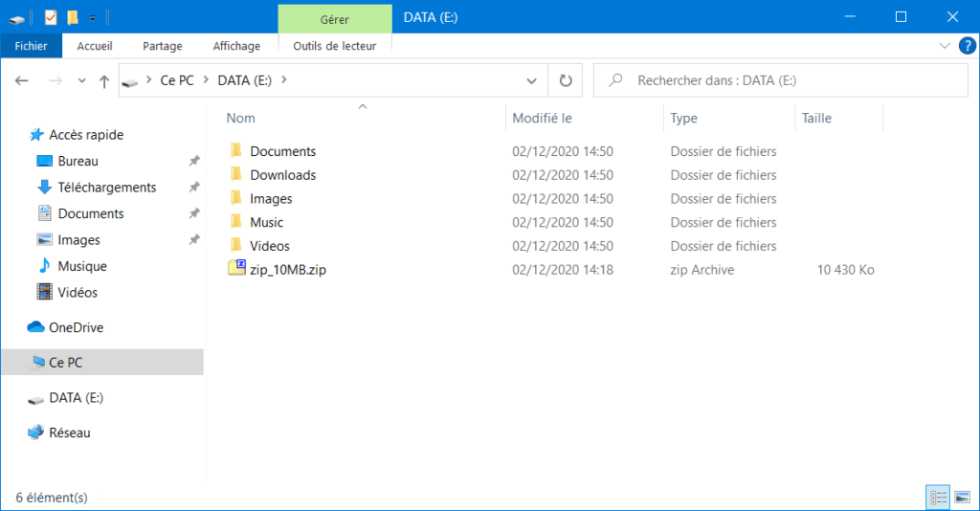
Task: Go forward with the right arrow
Action: (x=56, y=80)
